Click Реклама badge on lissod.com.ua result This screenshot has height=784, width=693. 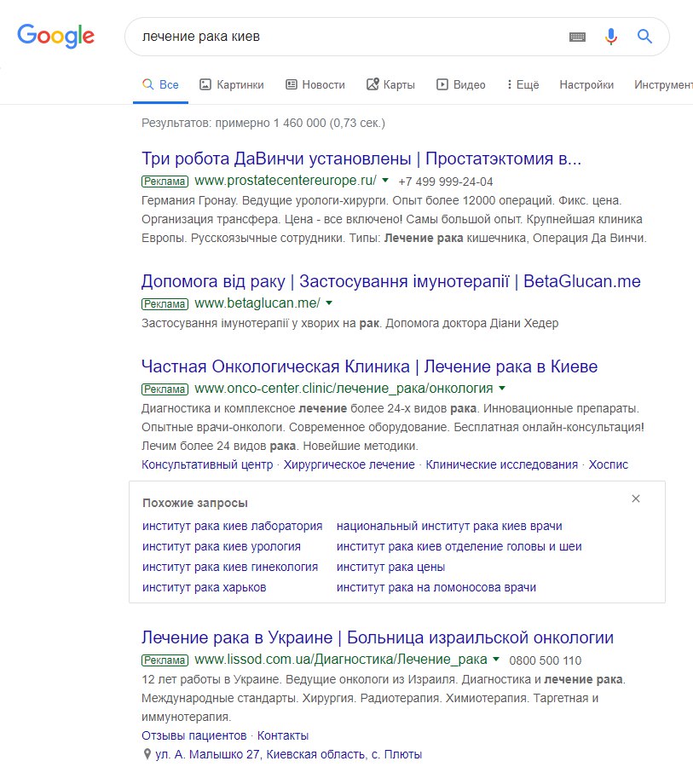165,660
